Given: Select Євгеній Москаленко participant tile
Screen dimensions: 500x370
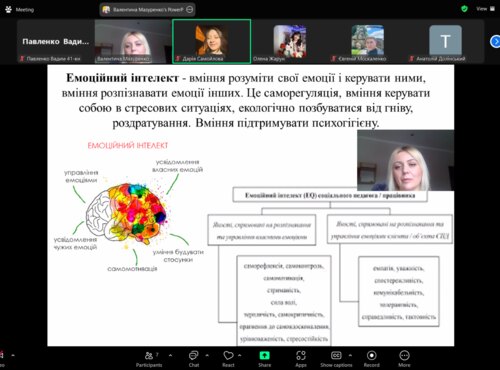Looking at the screenshot, I should point(367,41).
